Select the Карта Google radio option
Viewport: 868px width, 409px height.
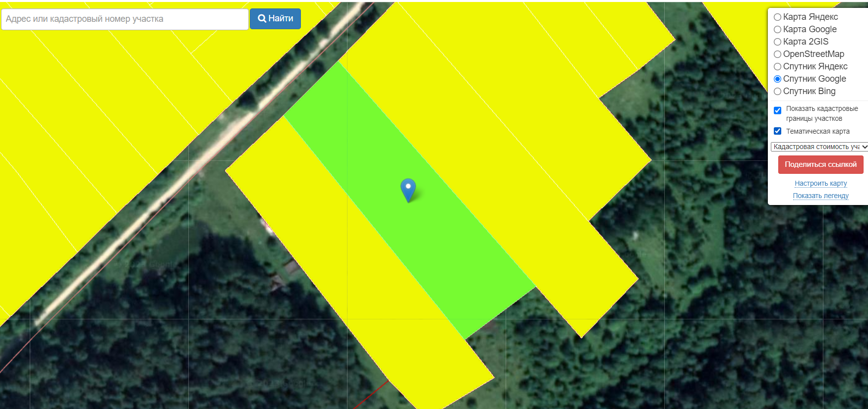click(777, 29)
